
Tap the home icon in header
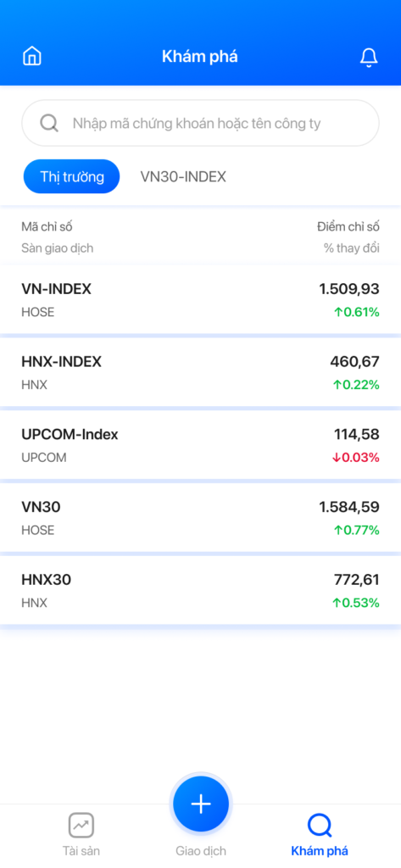pyautogui.click(x=32, y=57)
